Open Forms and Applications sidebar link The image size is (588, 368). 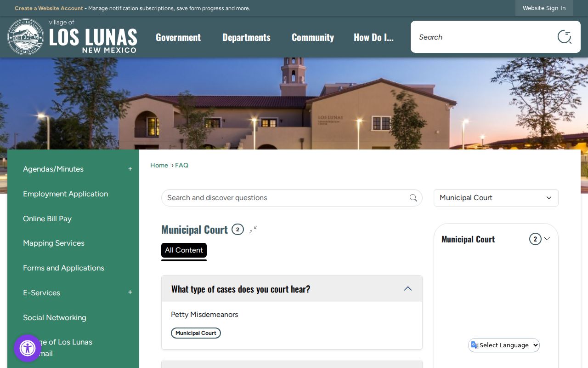click(x=63, y=268)
